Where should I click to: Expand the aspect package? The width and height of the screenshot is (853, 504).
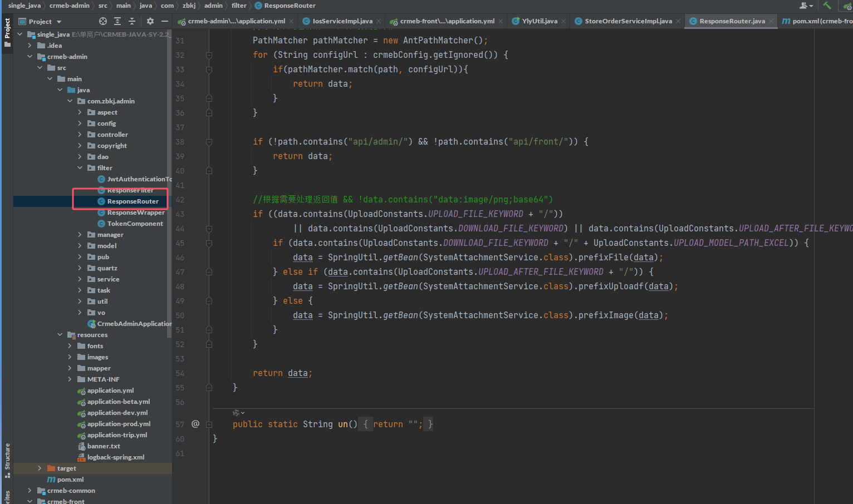pyautogui.click(x=80, y=112)
